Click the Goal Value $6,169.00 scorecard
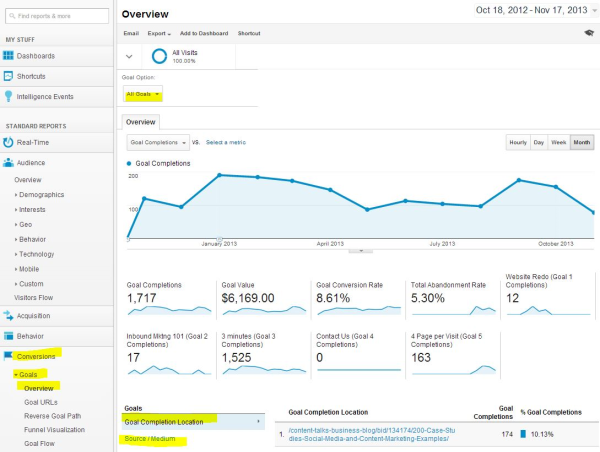The height and width of the screenshot is (452, 600). click(264, 299)
